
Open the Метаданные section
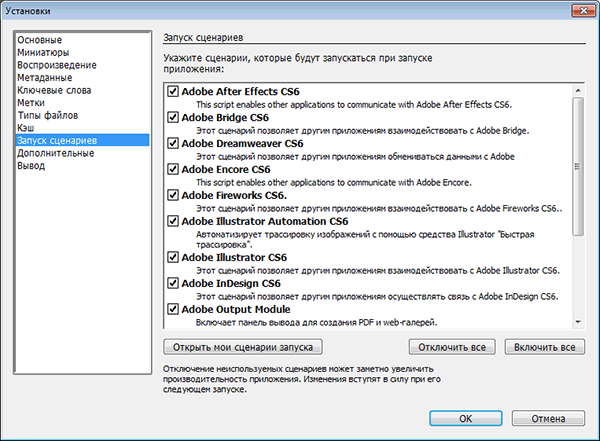pos(82,78)
